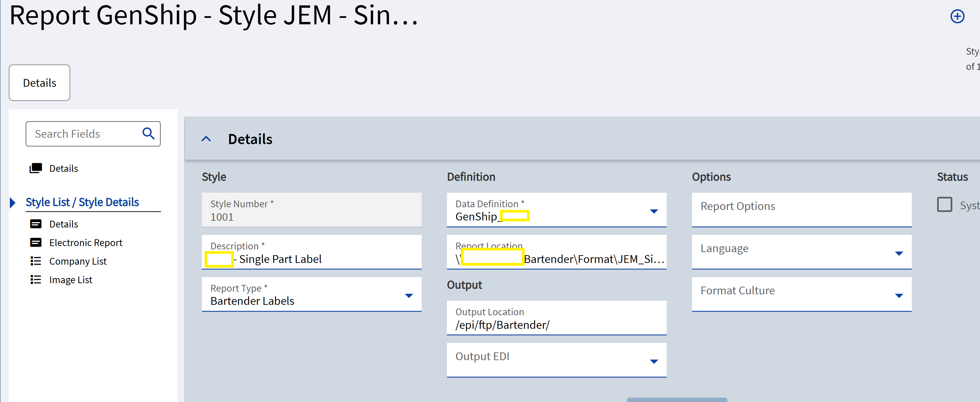Click the Details stacked-cards icon in sidebar
This screenshot has width=980, height=402.
click(36, 168)
